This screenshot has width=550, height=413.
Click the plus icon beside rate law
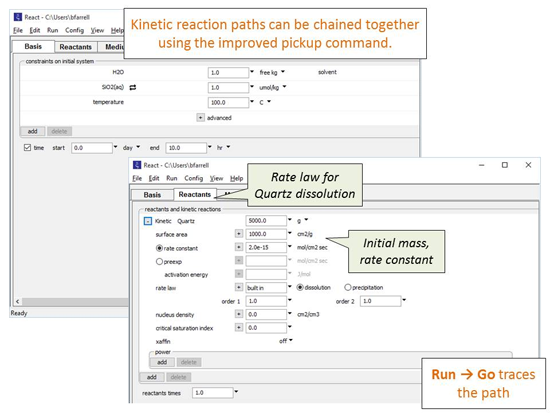[x=239, y=287]
